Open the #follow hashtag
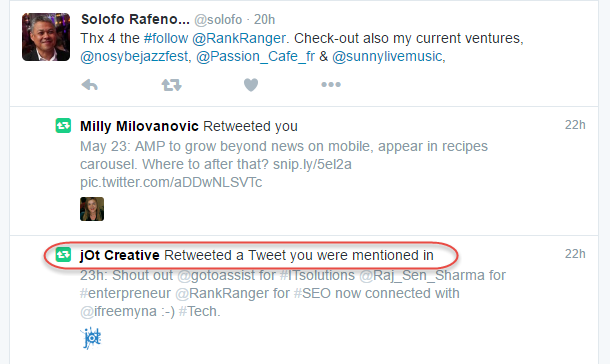 [x=166, y=38]
